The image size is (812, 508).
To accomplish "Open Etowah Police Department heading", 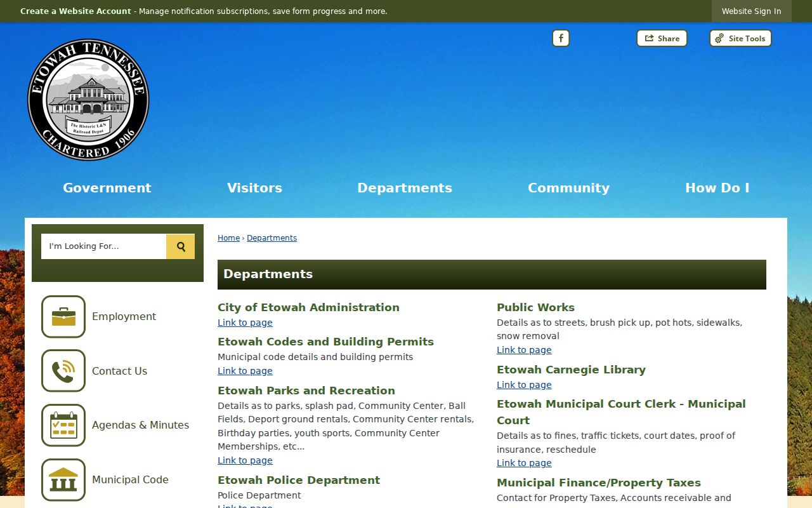I will tap(299, 480).
